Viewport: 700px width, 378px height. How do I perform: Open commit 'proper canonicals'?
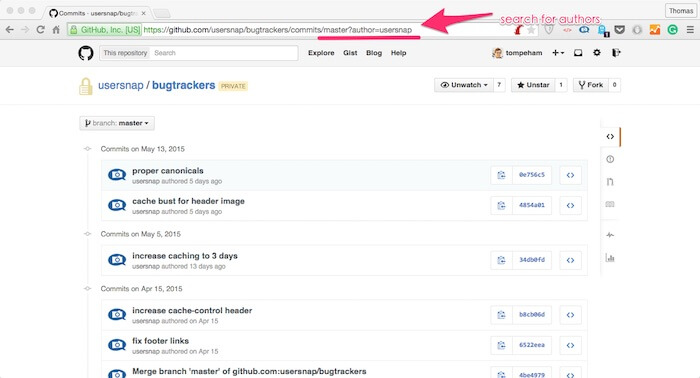(167, 170)
